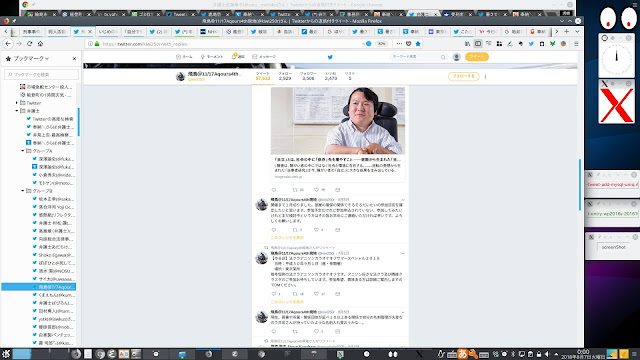Click the green padlock in the address bar
640x360 pixels.
click(x=97, y=44)
